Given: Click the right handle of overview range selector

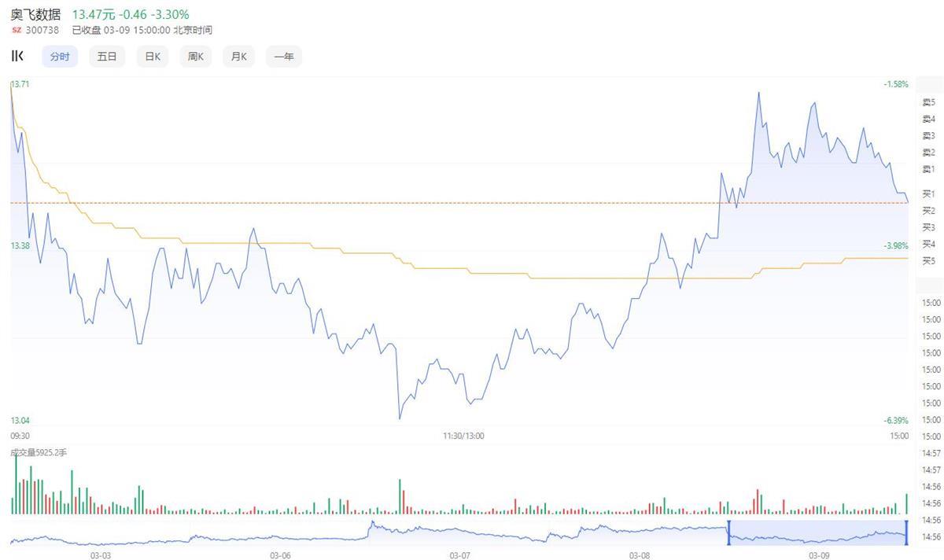Looking at the screenshot, I should pos(907,532).
